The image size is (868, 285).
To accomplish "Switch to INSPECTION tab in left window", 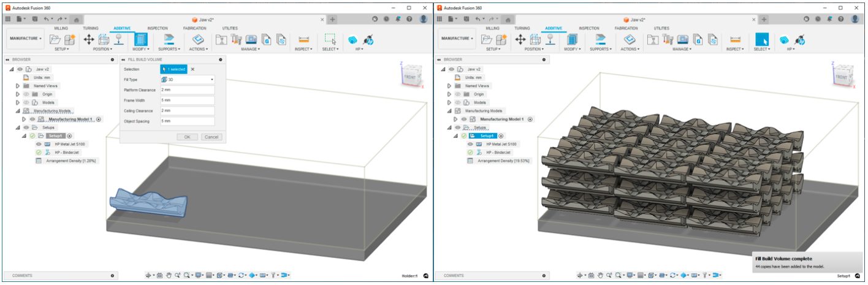I will (x=158, y=28).
